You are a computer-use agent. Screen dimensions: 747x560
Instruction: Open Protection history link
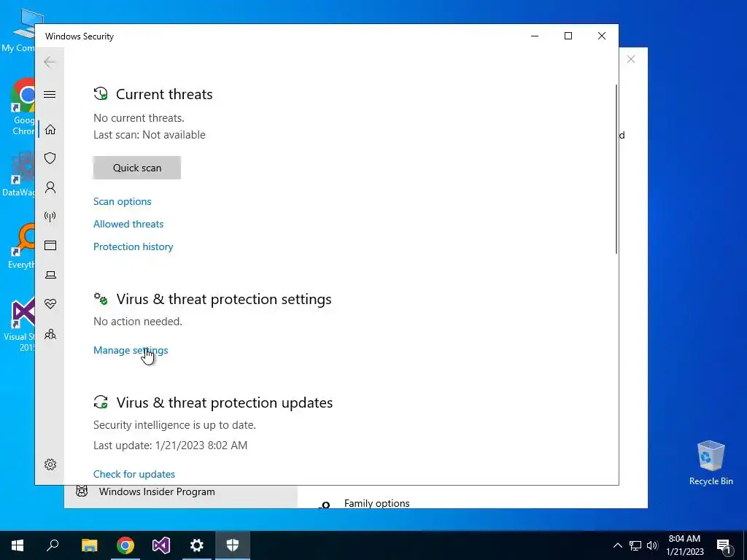(x=133, y=246)
